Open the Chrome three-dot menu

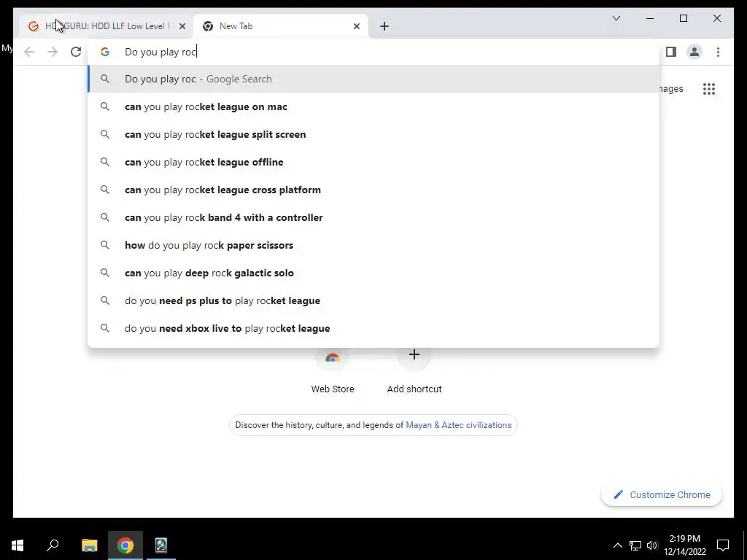click(x=718, y=52)
